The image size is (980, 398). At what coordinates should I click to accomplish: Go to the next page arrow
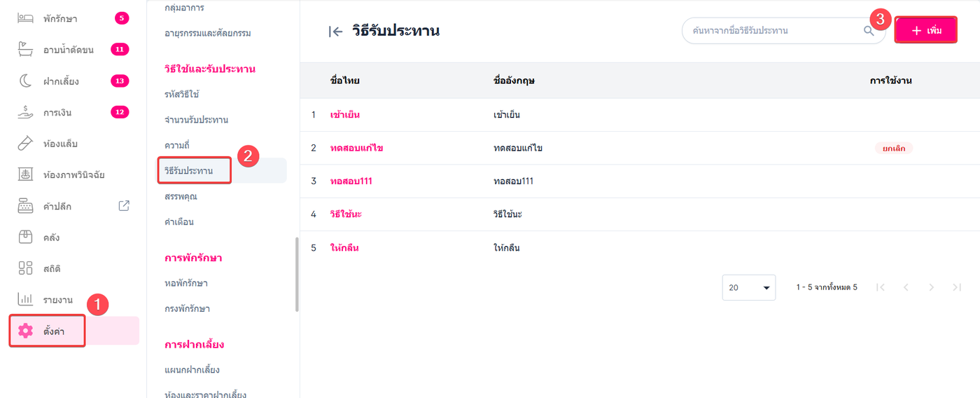[x=931, y=287]
